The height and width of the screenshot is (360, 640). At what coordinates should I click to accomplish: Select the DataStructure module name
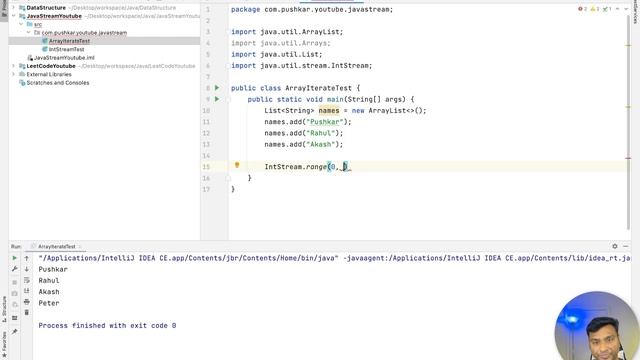point(46,8)
